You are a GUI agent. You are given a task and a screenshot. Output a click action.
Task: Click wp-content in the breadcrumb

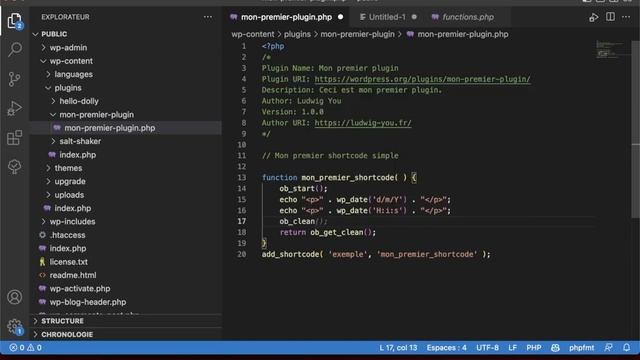point(253,34)
